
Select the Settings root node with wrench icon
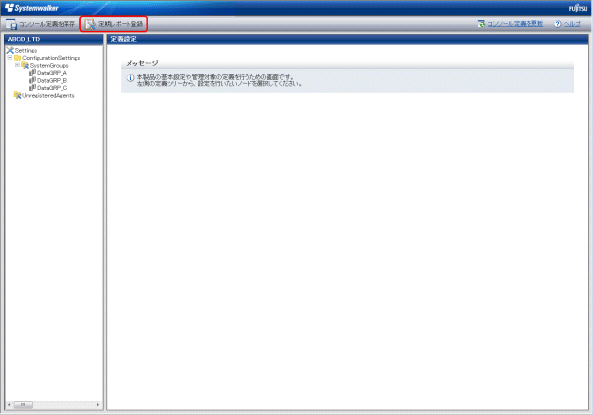[x=22, y=50]
